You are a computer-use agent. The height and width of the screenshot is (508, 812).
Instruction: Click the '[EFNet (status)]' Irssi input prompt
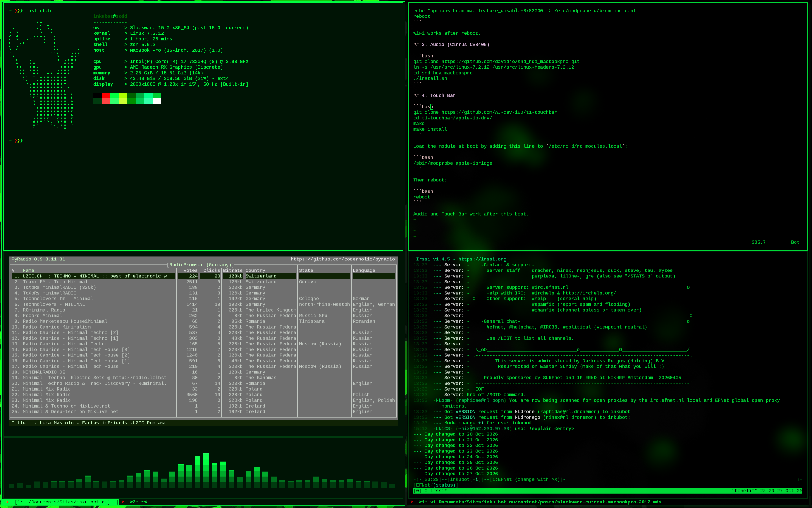(x=436, y=485)
